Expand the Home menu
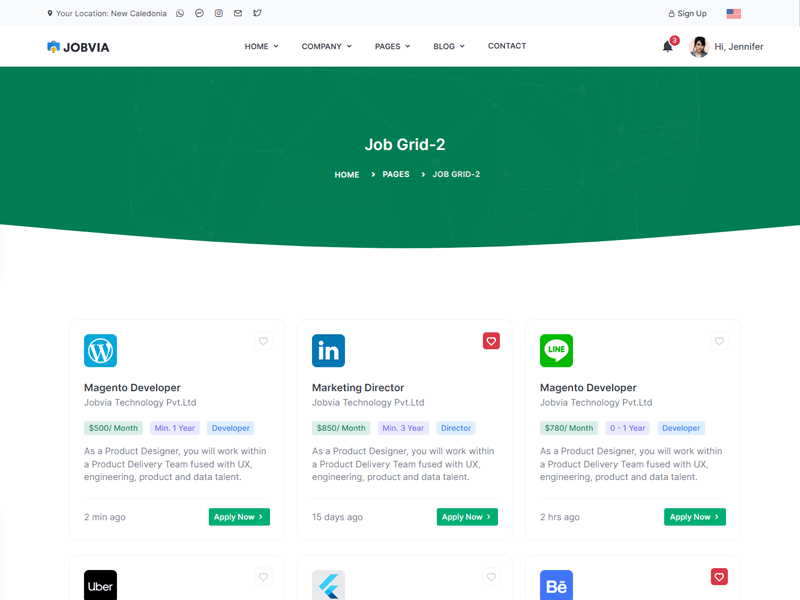Viewport: 800px width, 600px height. click(x=261, y=46)
